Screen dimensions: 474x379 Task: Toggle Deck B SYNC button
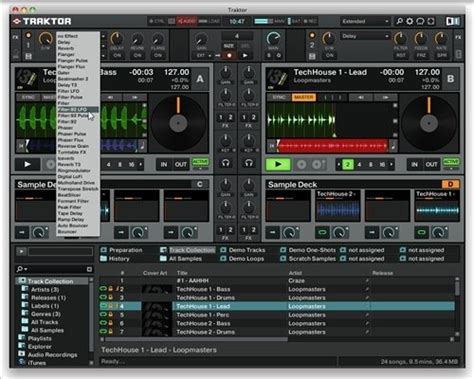[279, 97]
